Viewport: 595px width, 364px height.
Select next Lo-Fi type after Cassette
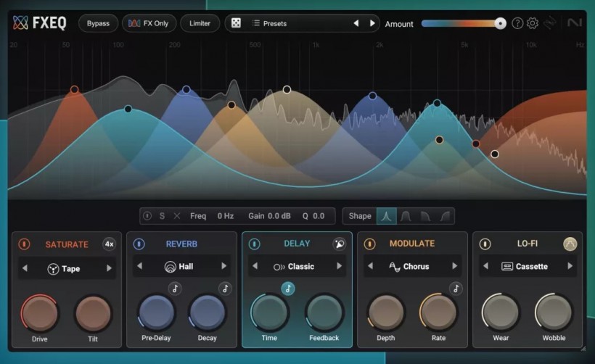[570, 266]
